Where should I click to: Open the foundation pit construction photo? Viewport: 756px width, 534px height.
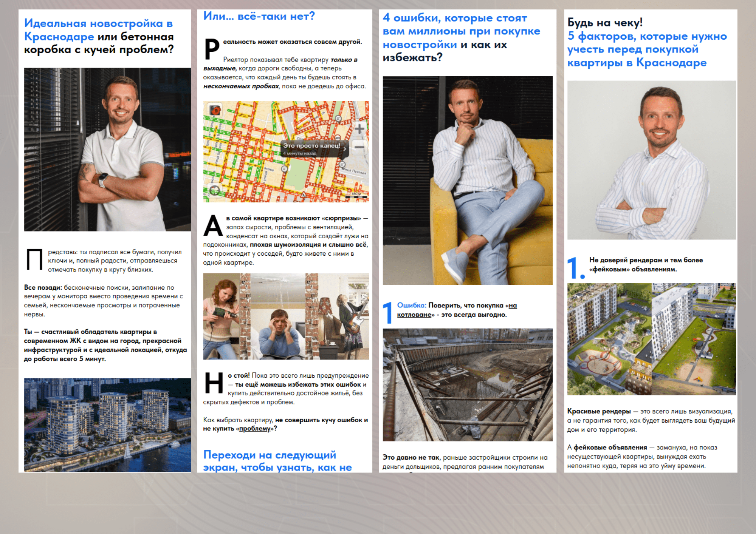468,384
